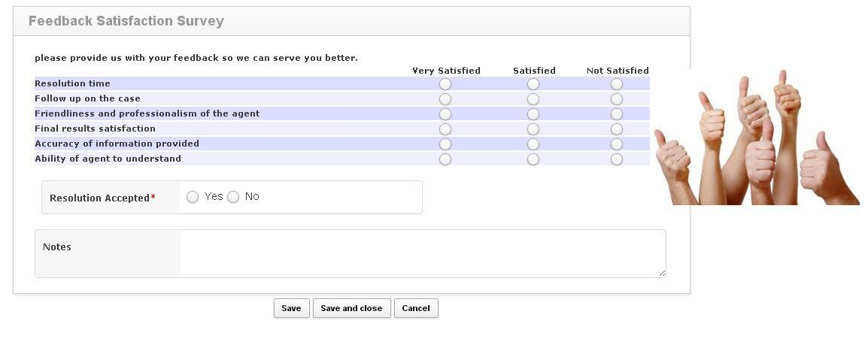Click inside the Notes text area
Image resolution: width=868 pixels, height=360 pixels.
(421, 253)
